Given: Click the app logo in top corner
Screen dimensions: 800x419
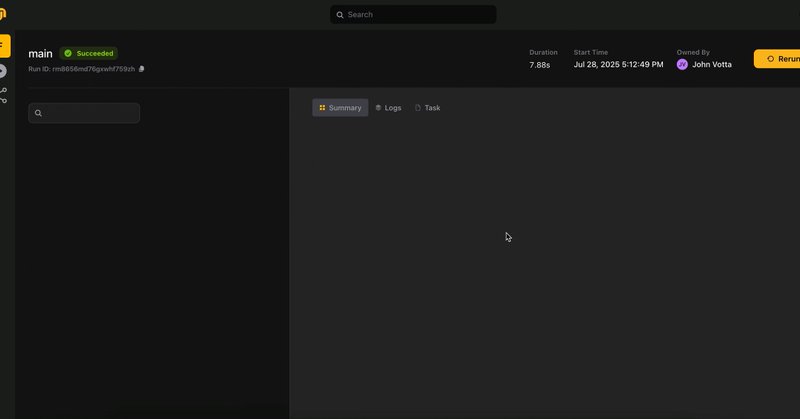Looking at the screenshot, I should click(3, 14).
